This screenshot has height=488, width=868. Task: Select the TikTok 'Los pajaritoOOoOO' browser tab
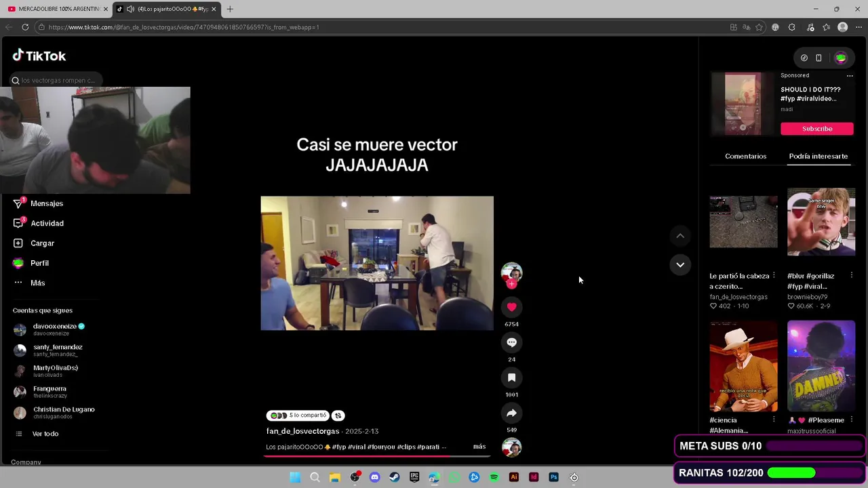(166, 9)
